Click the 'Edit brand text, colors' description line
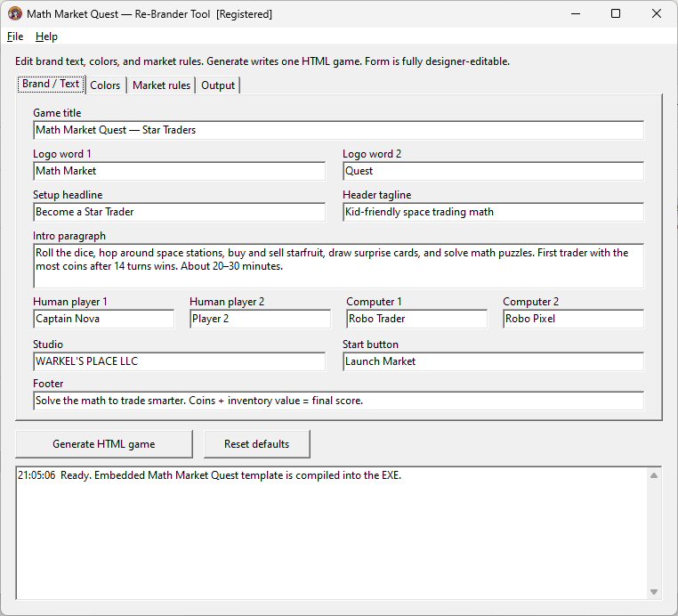Viewport: 678px width, 616px height. pyautogui.click(x=262, y=61)
